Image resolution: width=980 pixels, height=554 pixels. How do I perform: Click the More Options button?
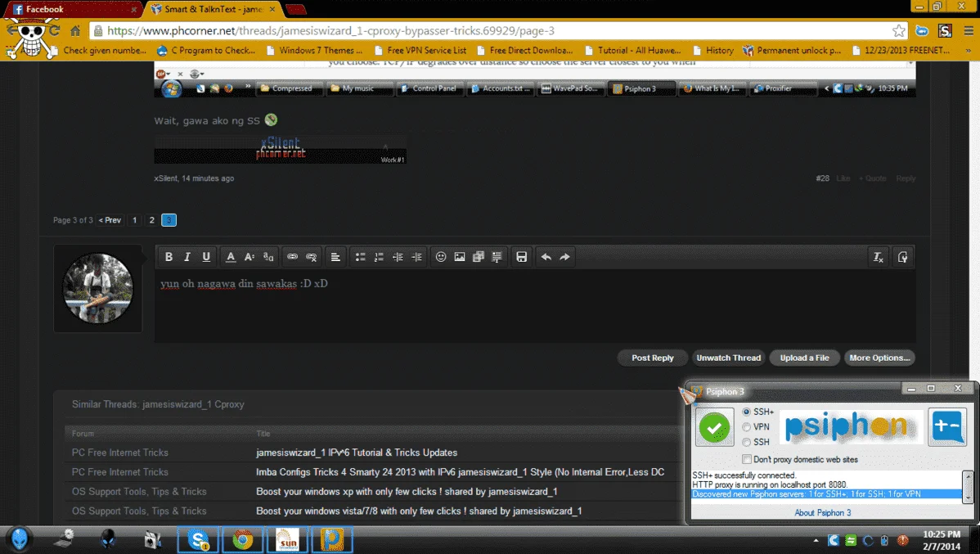point(879,358)
